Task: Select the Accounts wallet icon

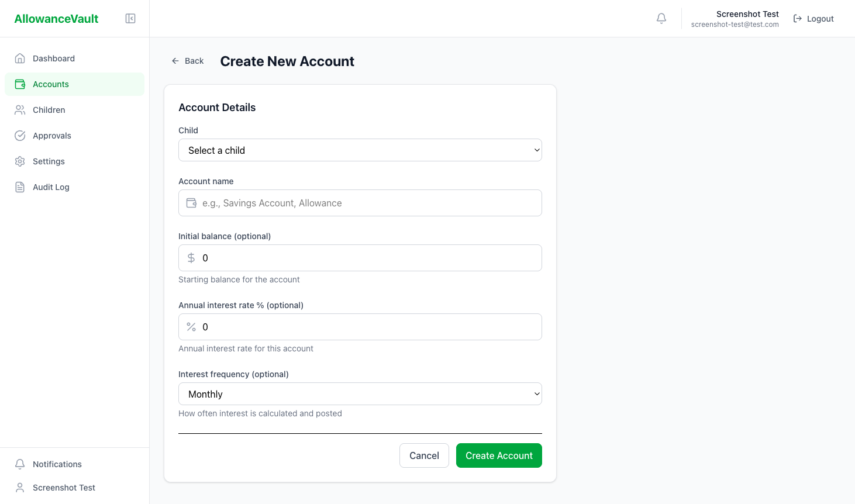Action: 20,84
